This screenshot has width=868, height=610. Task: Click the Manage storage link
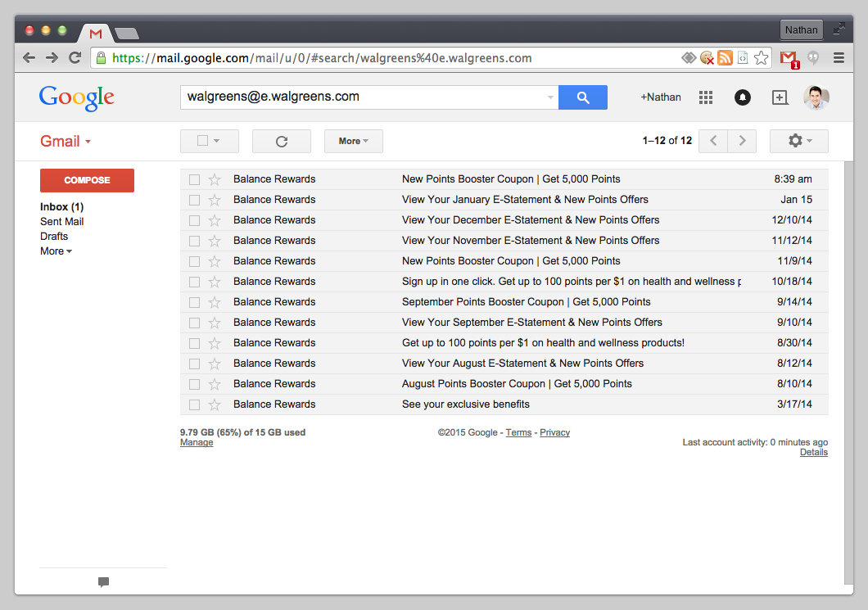pos(197,443)
